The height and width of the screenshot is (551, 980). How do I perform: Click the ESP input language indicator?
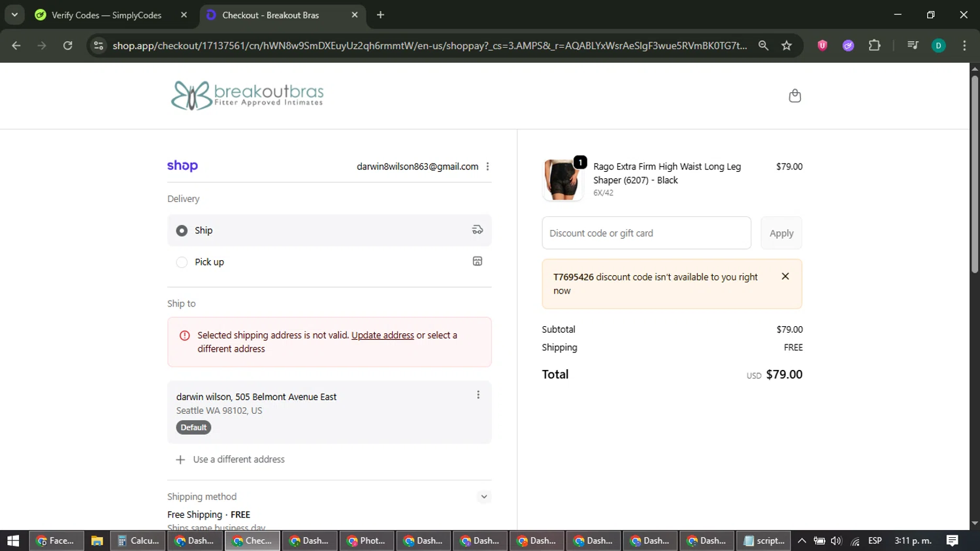click(875, 541)
